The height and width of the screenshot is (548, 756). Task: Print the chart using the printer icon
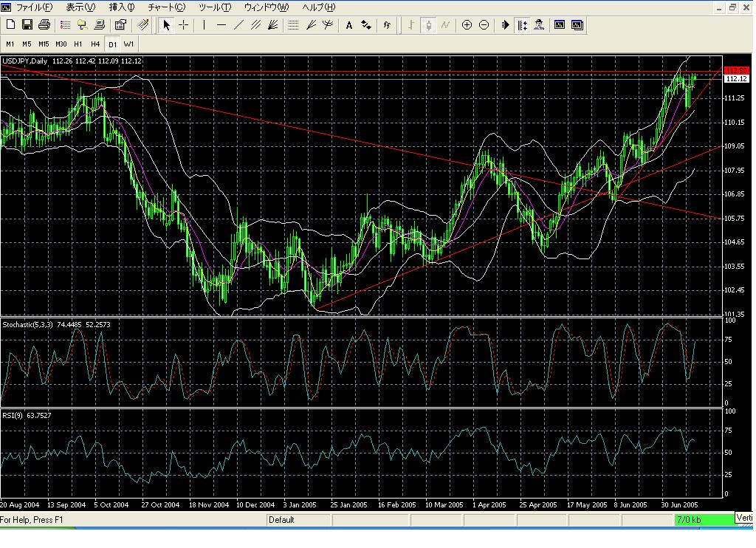point(44,25)
